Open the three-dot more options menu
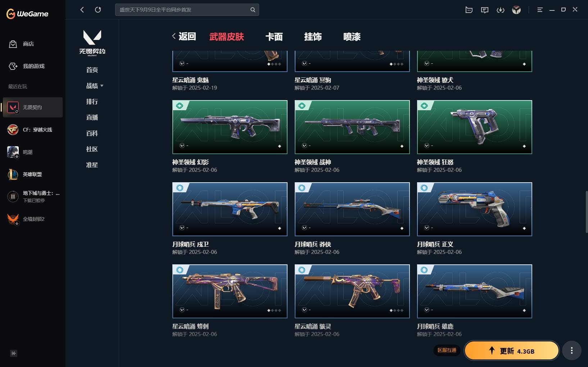The height and width of the screenshot is (367, 588). (x=572, y=350)
